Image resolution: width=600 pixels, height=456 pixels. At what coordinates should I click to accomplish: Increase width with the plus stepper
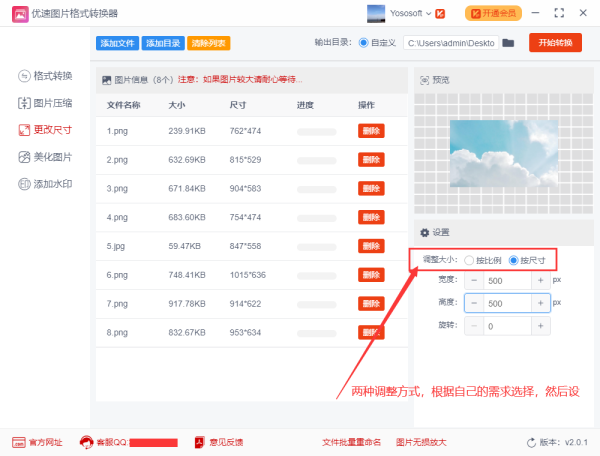click(x=540, y=280)
